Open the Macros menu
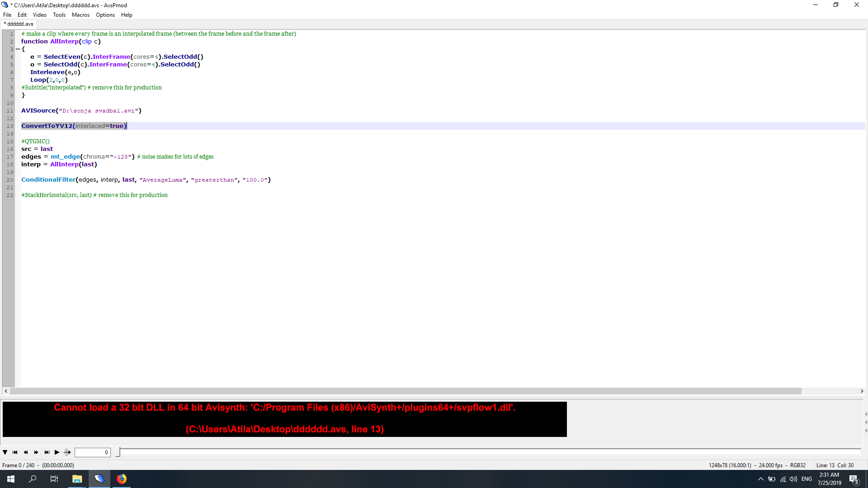Screen dimensions: 868x488 tap(80, 15)
